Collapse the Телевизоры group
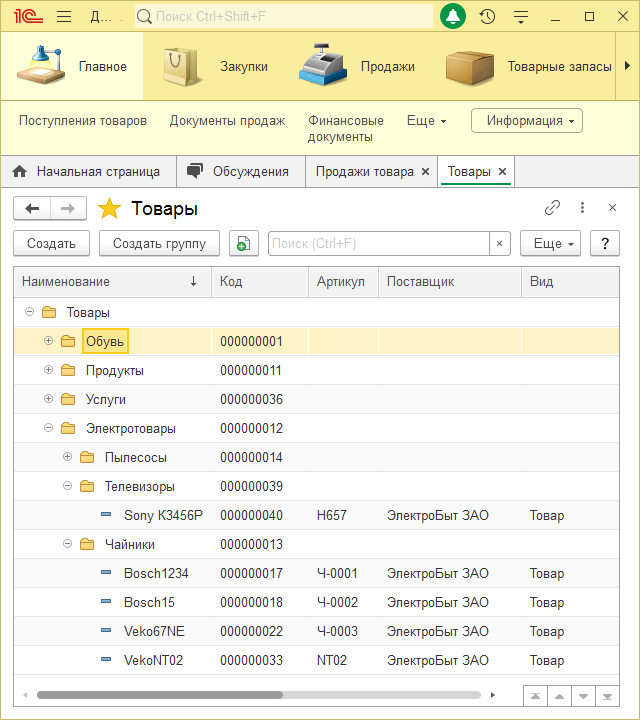Viewport: 640px width, 720px height. pos(67,486)
